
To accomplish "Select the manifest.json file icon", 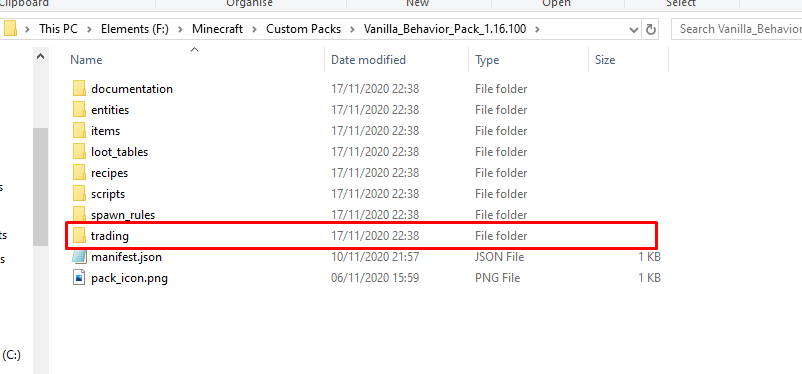I will [79, 257].
